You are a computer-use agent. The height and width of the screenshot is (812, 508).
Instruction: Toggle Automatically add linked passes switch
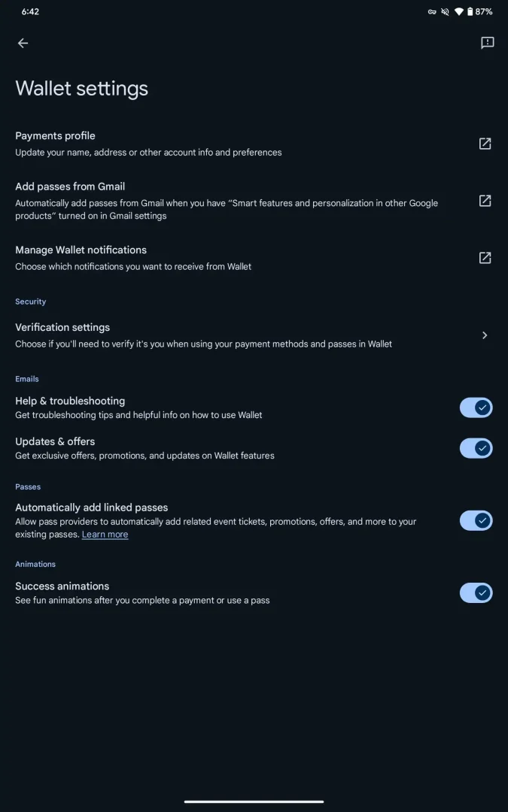pyautogui.click(x=476, y=520)
